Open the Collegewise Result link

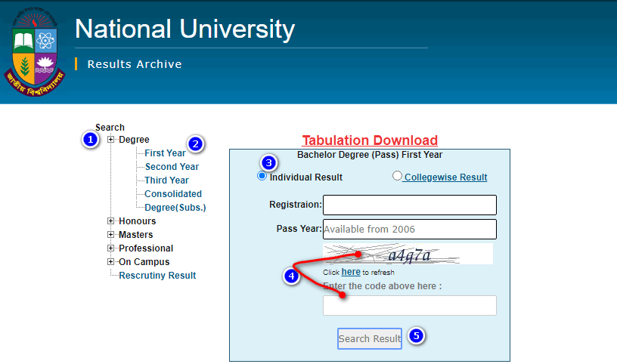tap(446, 177)
